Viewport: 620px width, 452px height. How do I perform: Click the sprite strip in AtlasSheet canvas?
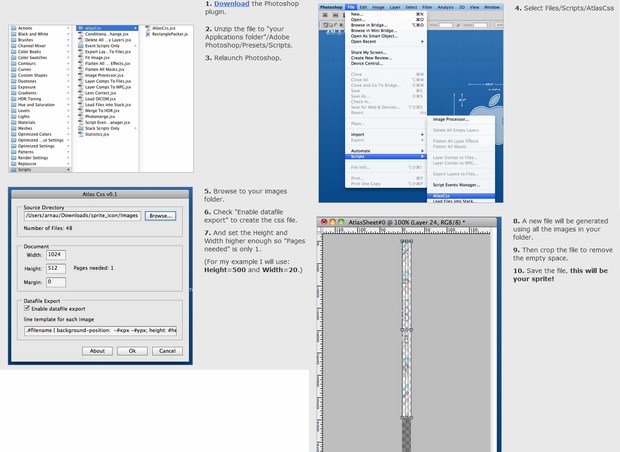point(406,329)
